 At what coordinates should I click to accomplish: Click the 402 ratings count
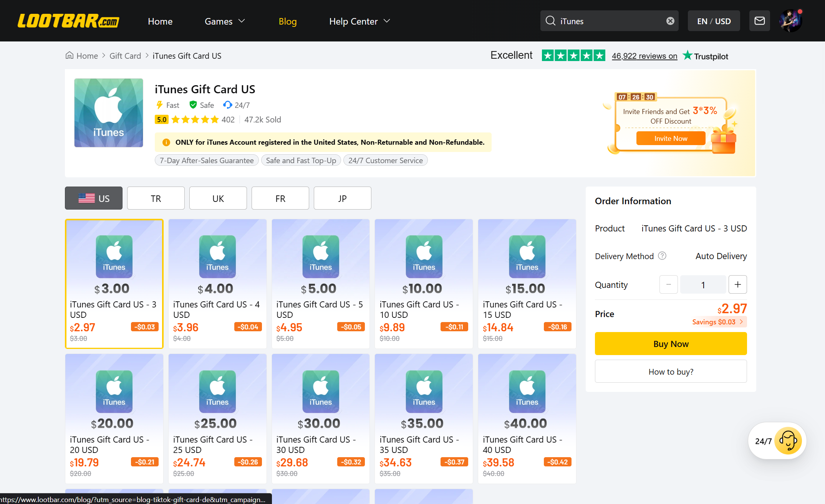pos(228,119)
